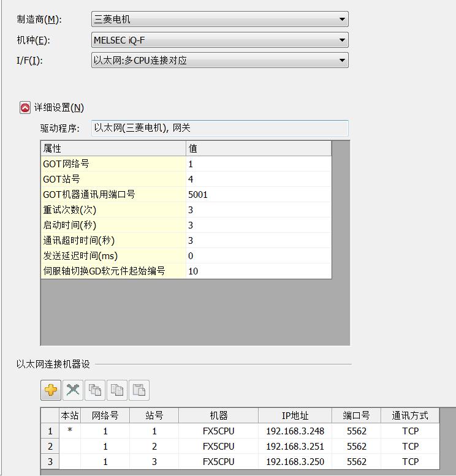The image size is (456, 476).
Task: Click the copy icon in the Ethernet toolbar
Action: 117,390
